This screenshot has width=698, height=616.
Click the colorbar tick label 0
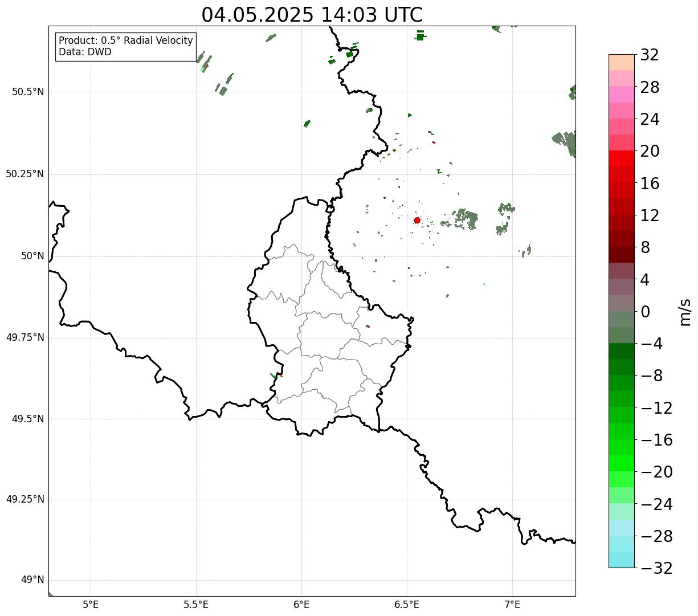(x=645, y=312)
